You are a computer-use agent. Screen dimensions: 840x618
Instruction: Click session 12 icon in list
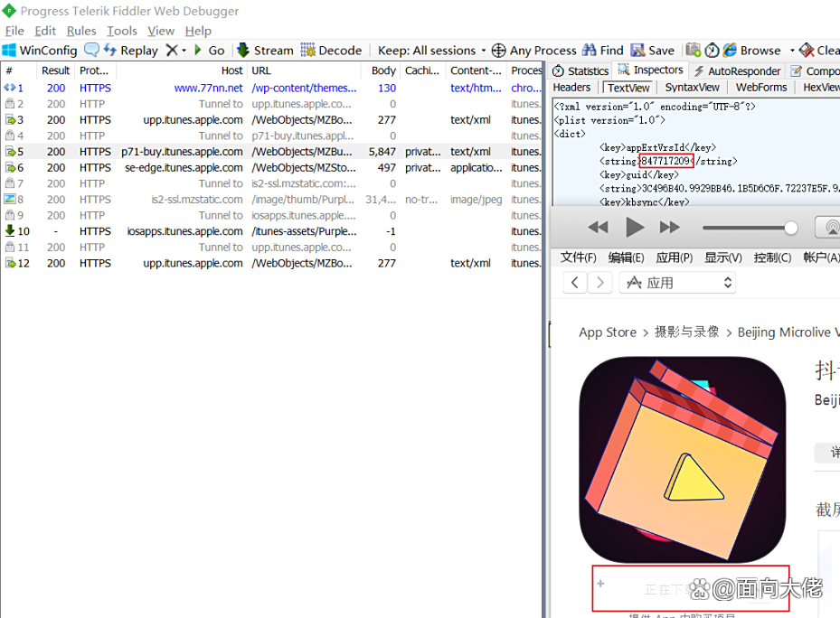point(10,263)
